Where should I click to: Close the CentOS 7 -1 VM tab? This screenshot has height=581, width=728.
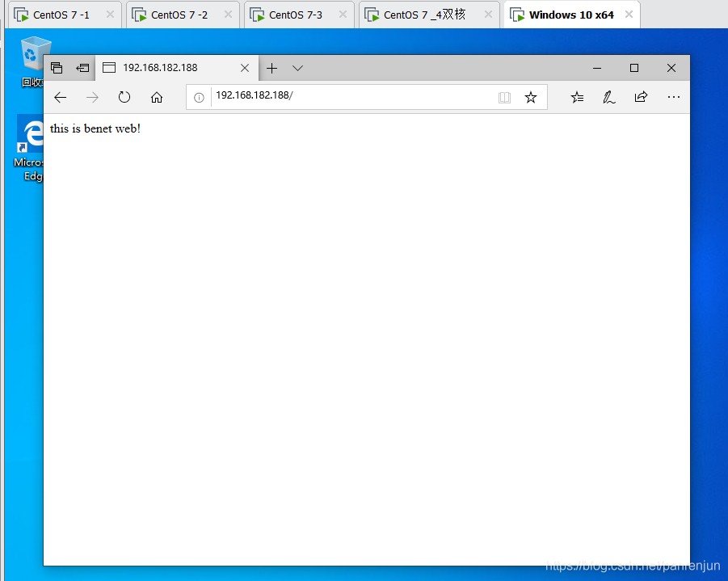tap(110, 15)
